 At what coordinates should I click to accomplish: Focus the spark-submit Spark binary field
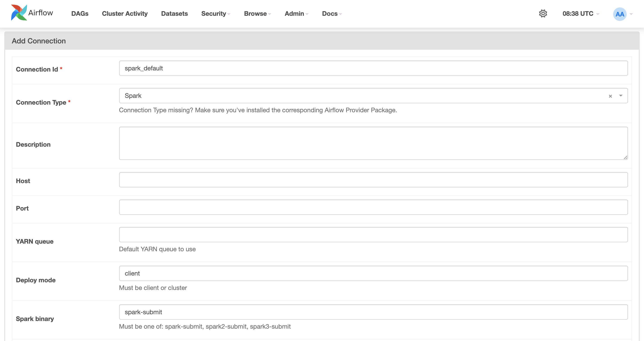click(372, 312)
